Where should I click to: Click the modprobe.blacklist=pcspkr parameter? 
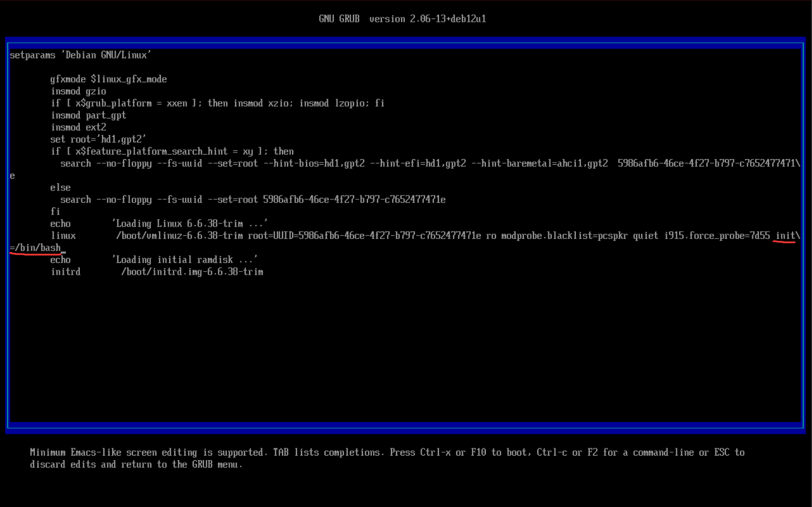(x=565, y=236)
